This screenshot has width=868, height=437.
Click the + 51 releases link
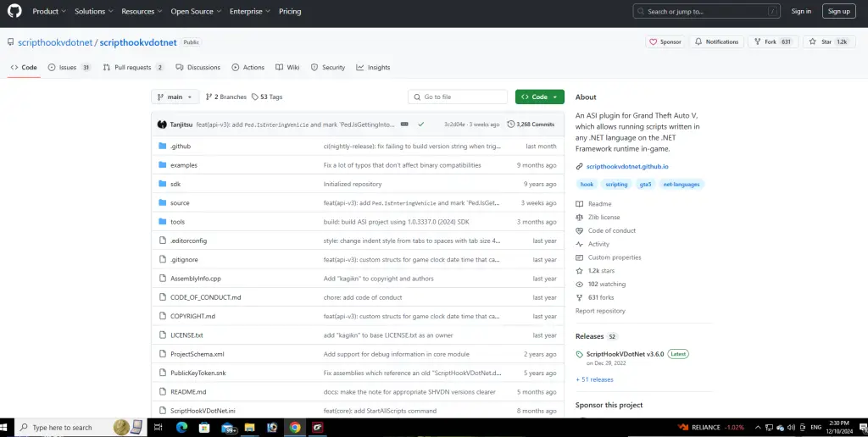point(594,379)
